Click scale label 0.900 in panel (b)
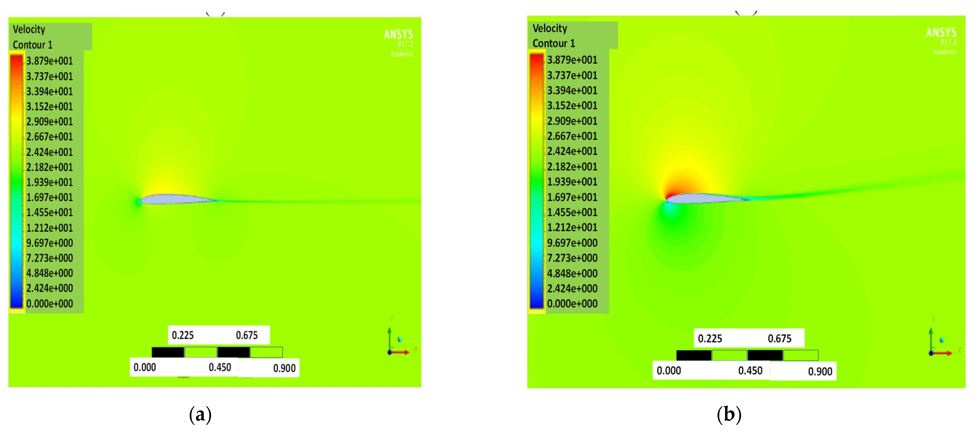 pos(820,371)
